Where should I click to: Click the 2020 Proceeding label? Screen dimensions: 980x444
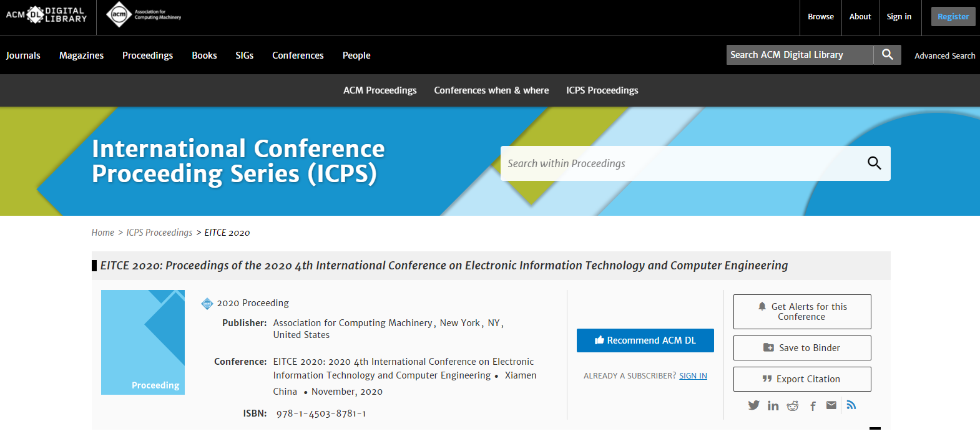tap(253, 303)
